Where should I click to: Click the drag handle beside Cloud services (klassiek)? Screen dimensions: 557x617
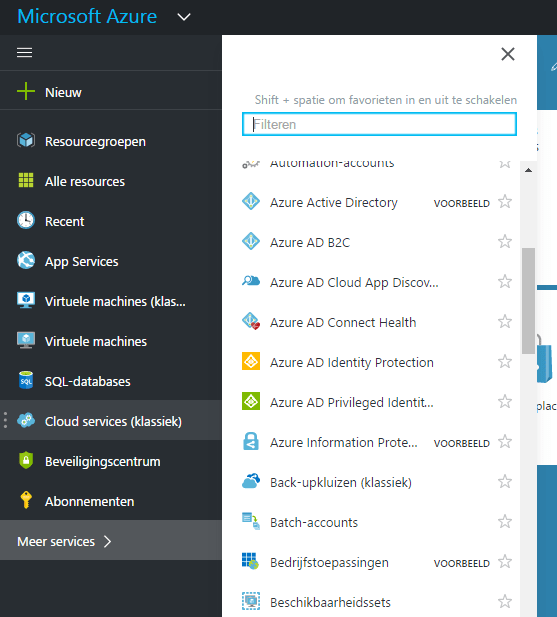5,420
